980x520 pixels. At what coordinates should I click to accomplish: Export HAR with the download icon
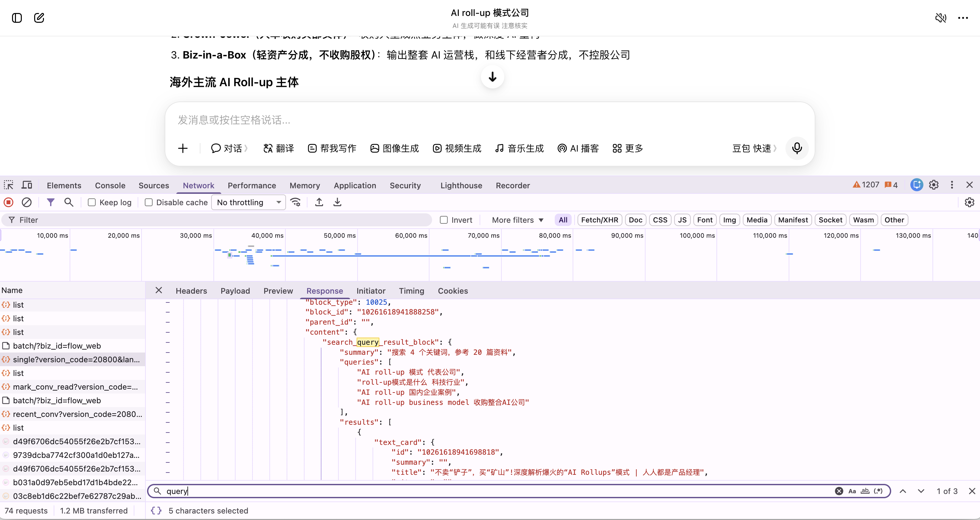337,202
